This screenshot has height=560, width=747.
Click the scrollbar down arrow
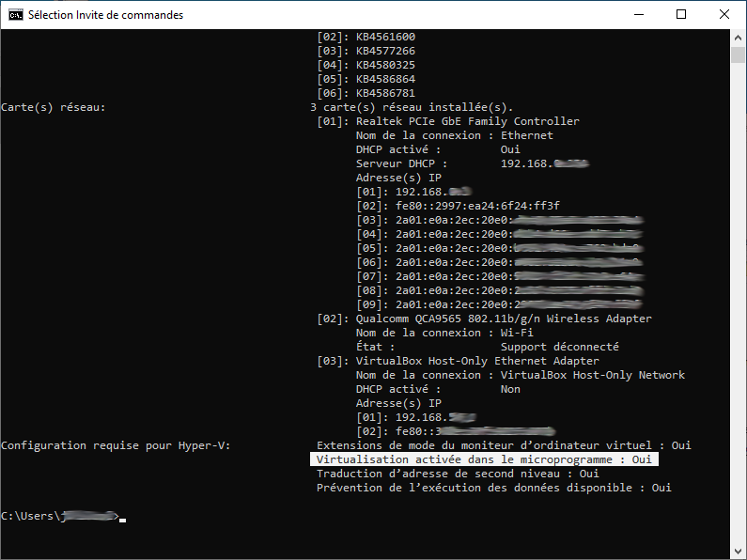point(738,552)
